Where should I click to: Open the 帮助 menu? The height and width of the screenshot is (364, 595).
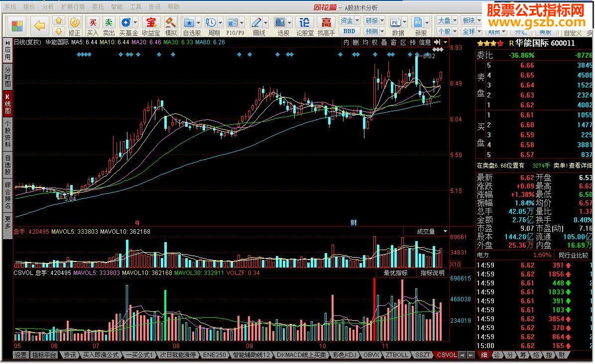point(173,7)
